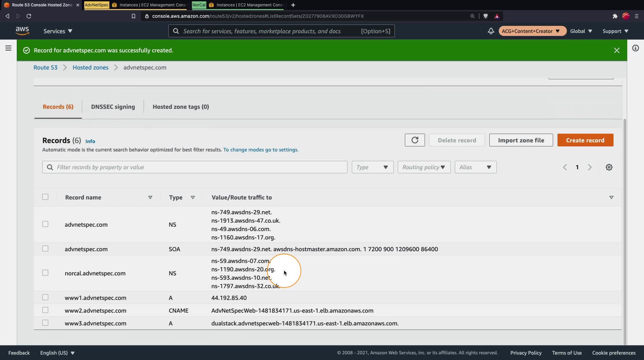Click the Feedback link in footer
Image resolution: width=644 pixels, height=360 pixels.
tap(19, 353)
